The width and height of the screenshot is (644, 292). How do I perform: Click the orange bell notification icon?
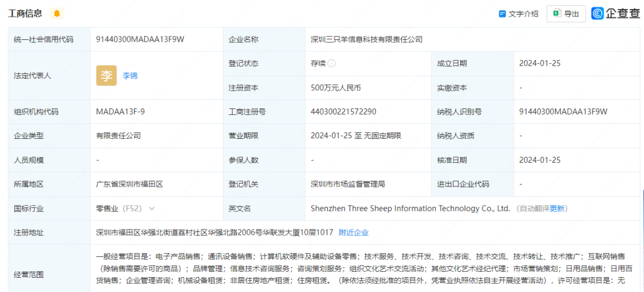[x=57, y=14]
